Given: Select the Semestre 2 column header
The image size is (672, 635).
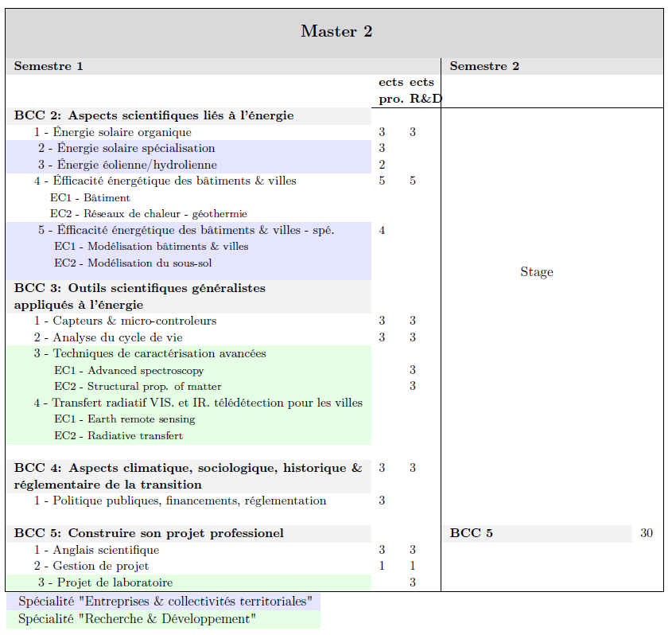Looking at the screenshot, I should click(484, 66).
